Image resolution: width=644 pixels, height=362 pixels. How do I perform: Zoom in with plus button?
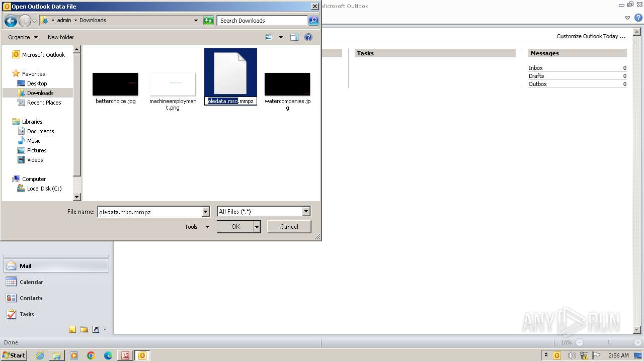(637, 342)
